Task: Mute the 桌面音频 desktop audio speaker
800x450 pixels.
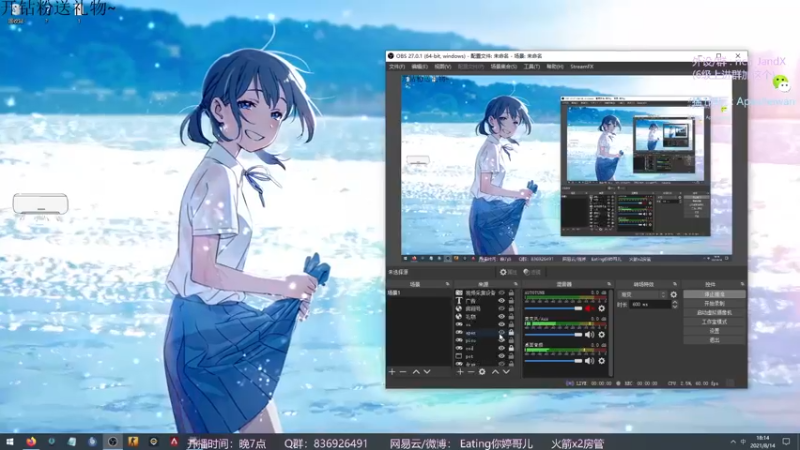Action: [x=590, y=361]
